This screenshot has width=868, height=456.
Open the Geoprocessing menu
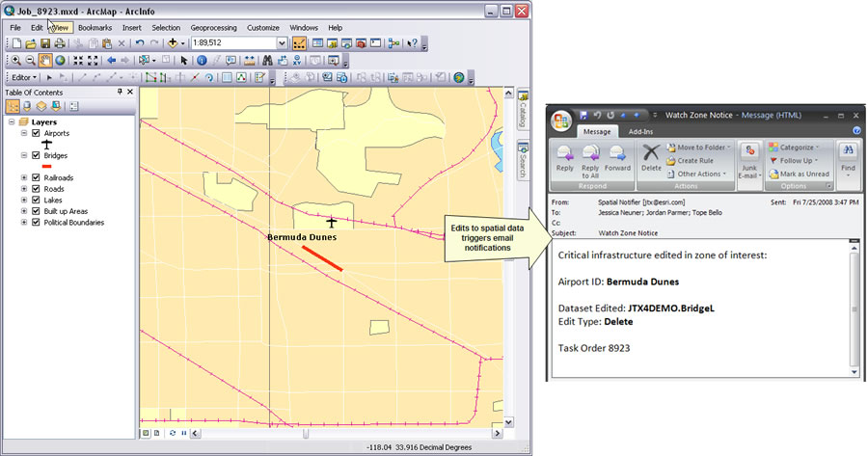point(212,28)
